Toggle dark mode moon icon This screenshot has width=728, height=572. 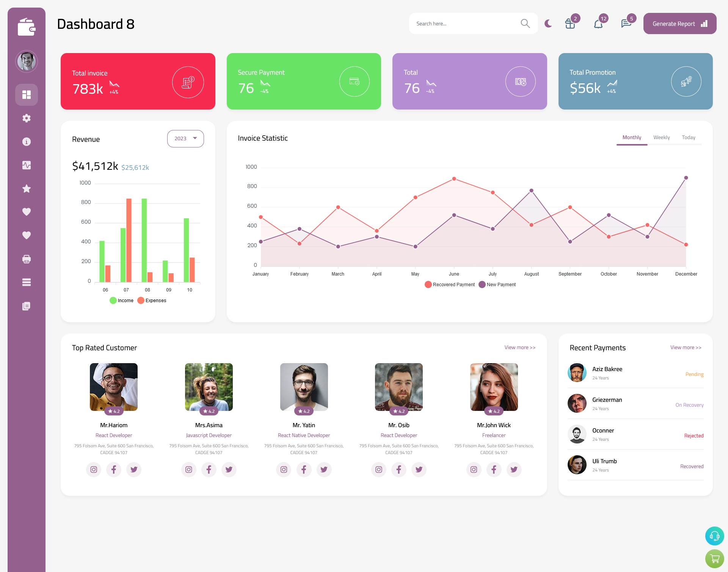548,24
